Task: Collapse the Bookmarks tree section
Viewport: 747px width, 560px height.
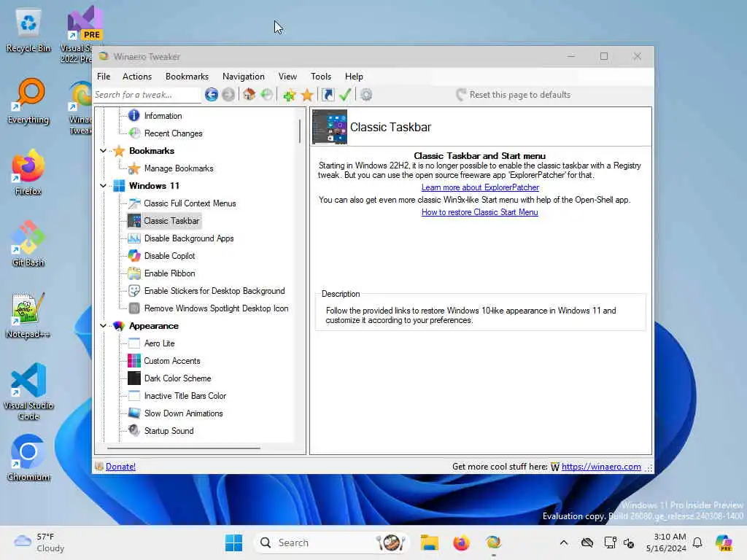Action: coord(103,151)
